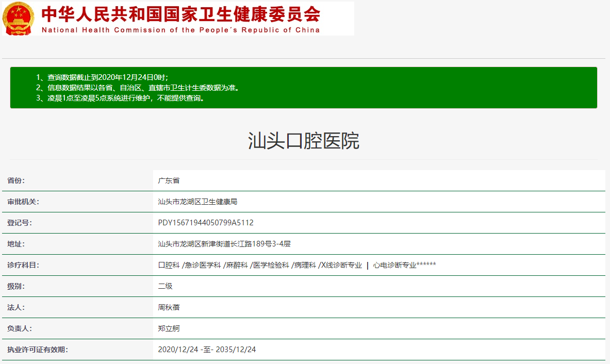This screenshot has height=364, width=610.
Task: Click the registration number PDY15671944050799A5112
Action: pyautogui.click(x=206, y=223)
